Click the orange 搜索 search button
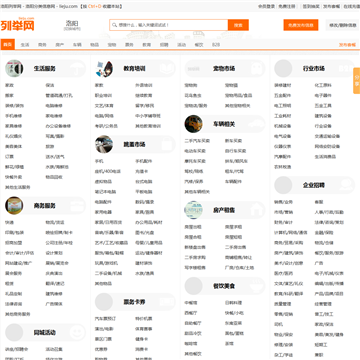Screen dimensions: 360x360 [238, 25]
